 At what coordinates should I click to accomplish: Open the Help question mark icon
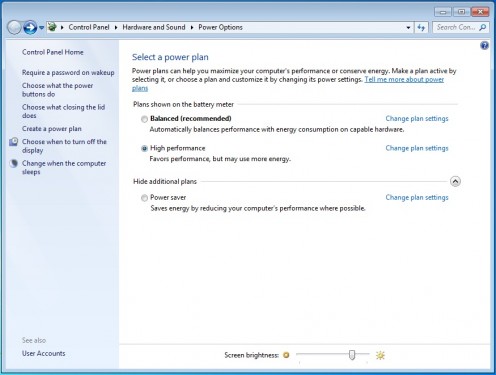pos(484,45)
